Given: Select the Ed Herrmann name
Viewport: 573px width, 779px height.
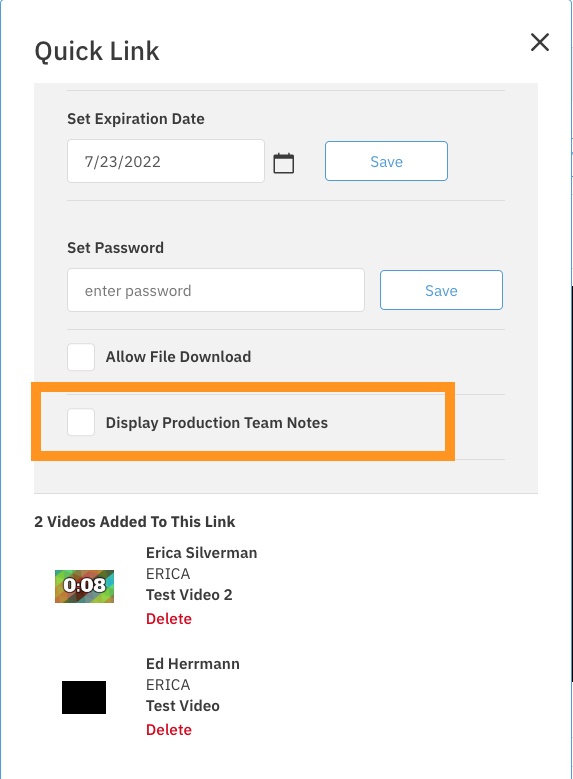Looking at the screenshot, I should [x=193, y=664].
